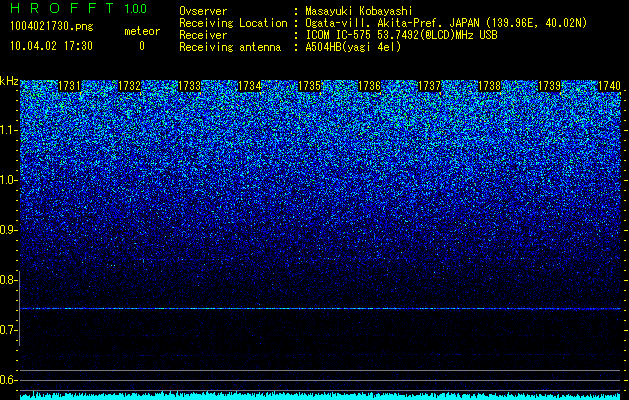Click the meteor count 0
The image size is (629, 400).
pos(142,46)
